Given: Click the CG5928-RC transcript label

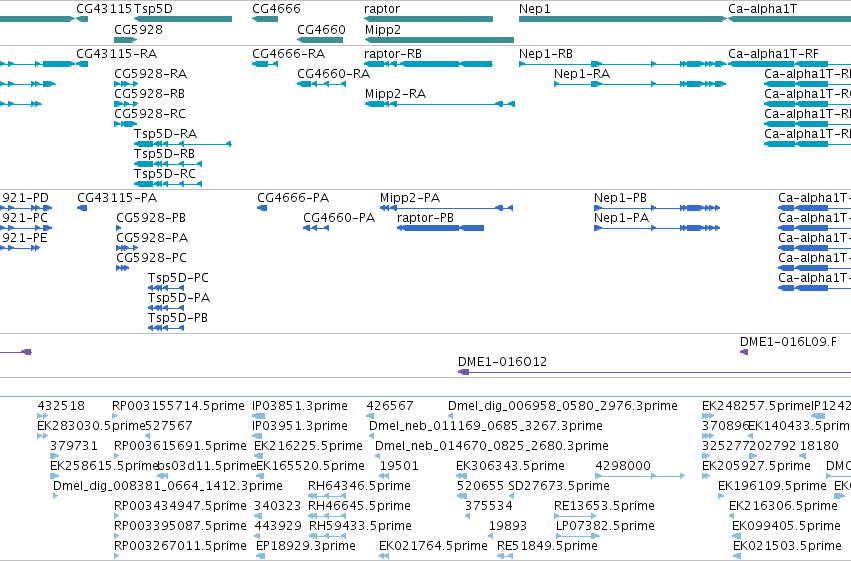Looking at the screenshot, I should (x=150, y=114).
